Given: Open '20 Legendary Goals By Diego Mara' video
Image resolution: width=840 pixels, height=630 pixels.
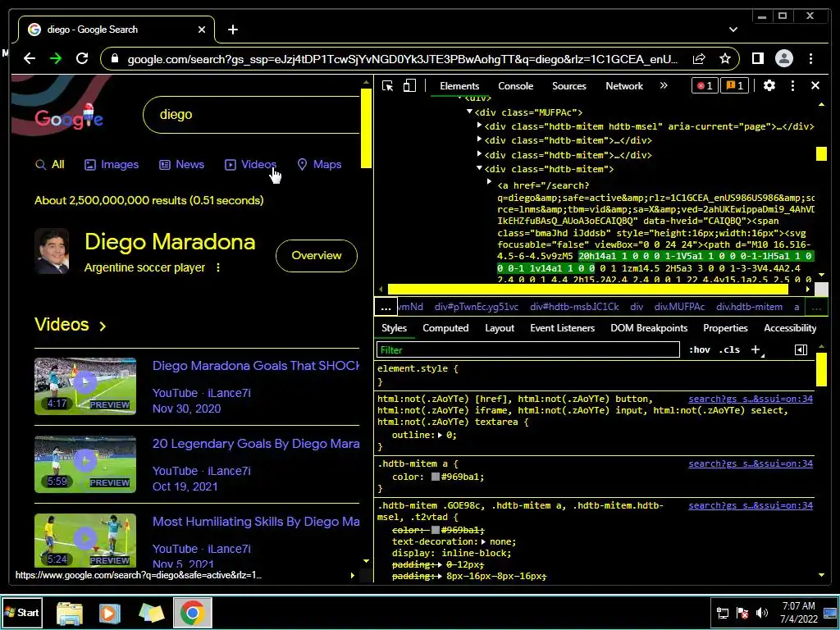Looking at the screenshot, I should click(256, 444).
